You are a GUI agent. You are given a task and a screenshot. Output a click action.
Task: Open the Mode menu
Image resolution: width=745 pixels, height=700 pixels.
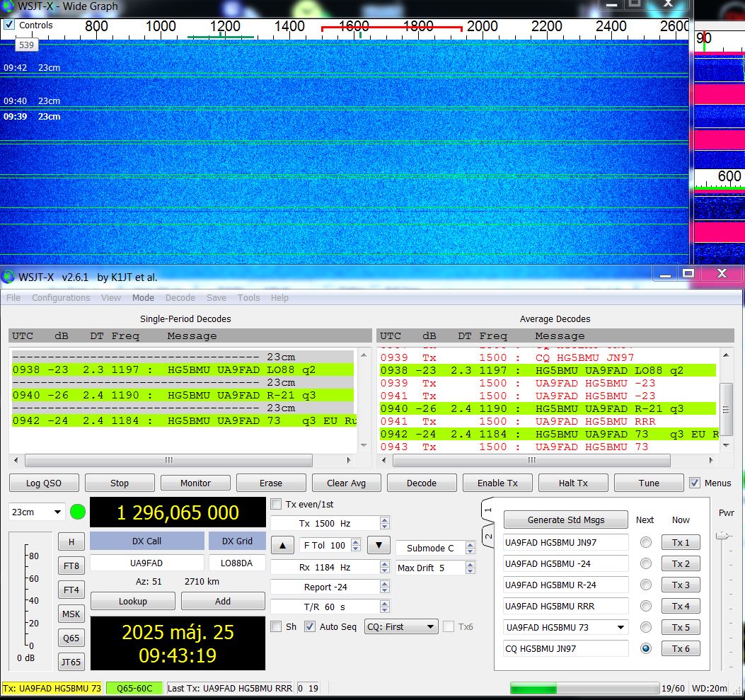[143, 297]
